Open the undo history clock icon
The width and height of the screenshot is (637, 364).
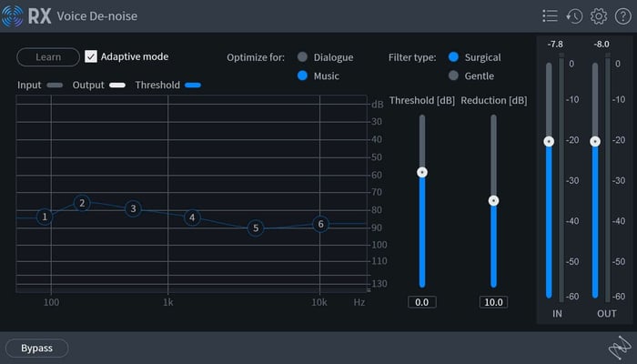(x=574, y=16)
